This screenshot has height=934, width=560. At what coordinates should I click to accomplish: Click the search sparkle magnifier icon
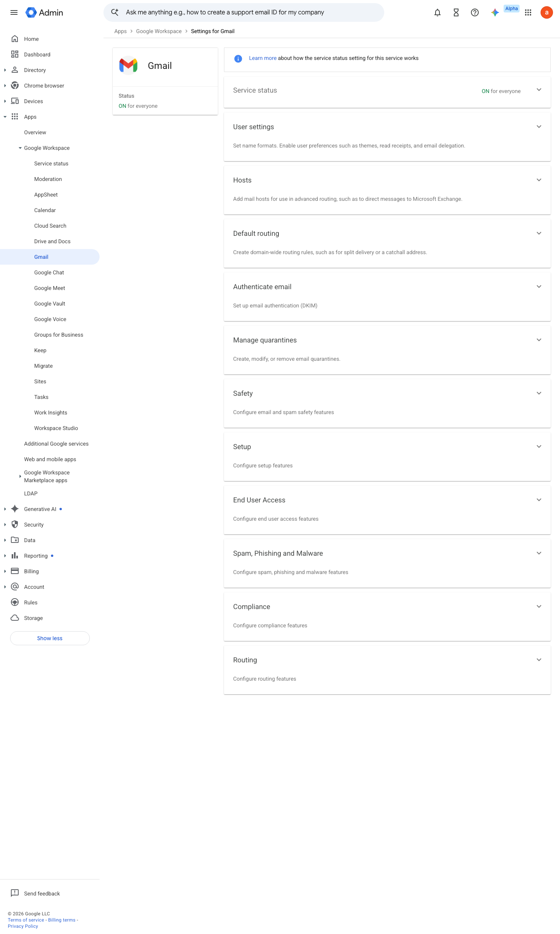point(115,12)
